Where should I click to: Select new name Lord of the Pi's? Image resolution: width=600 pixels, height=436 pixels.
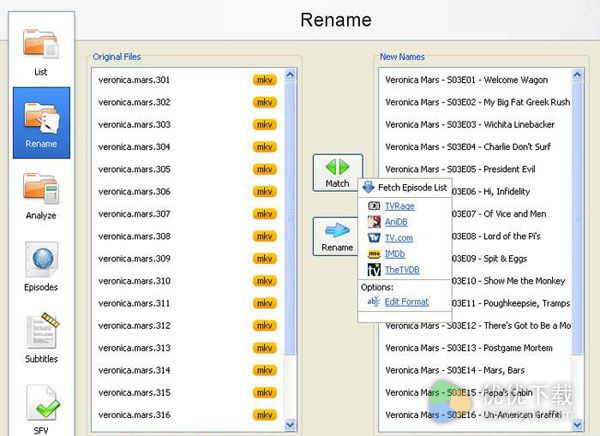click(512, 236)
